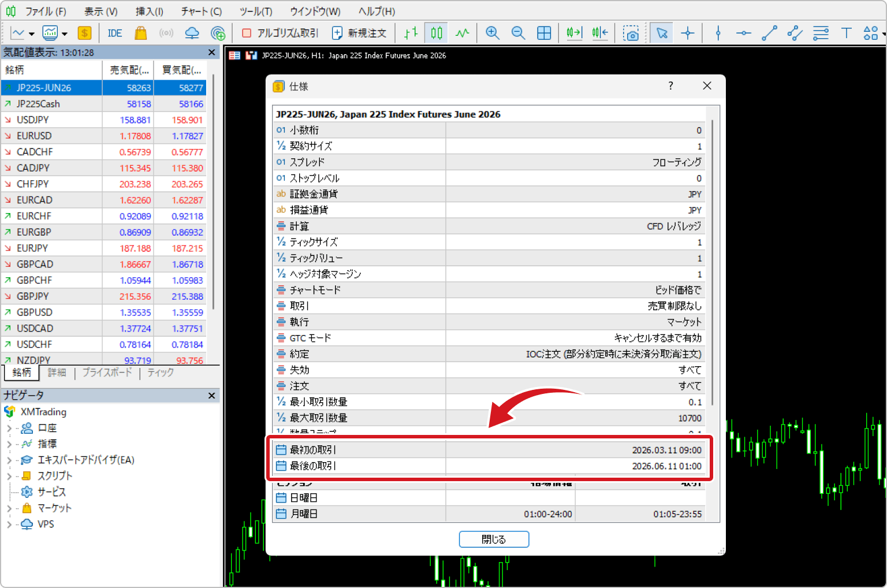The height and width of the screenshot is (588, 887).
Task: Select the text annotation tool
Action: (x=847, y=33)
